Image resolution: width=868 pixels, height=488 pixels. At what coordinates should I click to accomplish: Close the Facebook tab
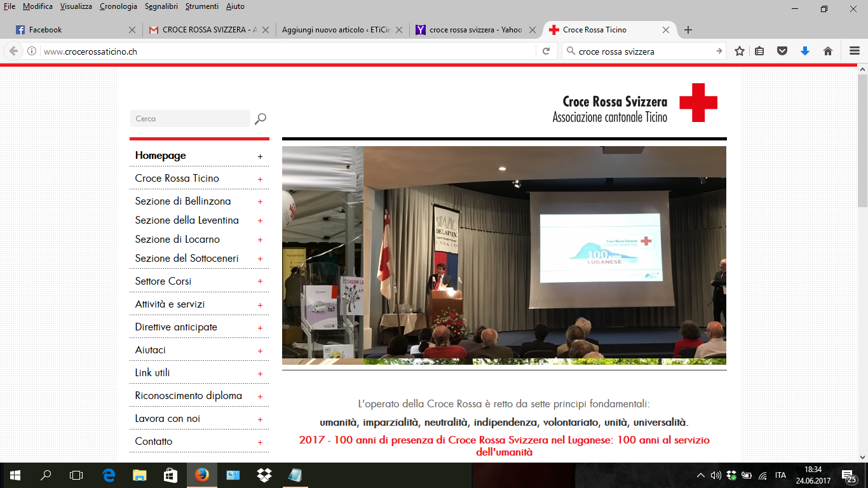pos(132,30)
